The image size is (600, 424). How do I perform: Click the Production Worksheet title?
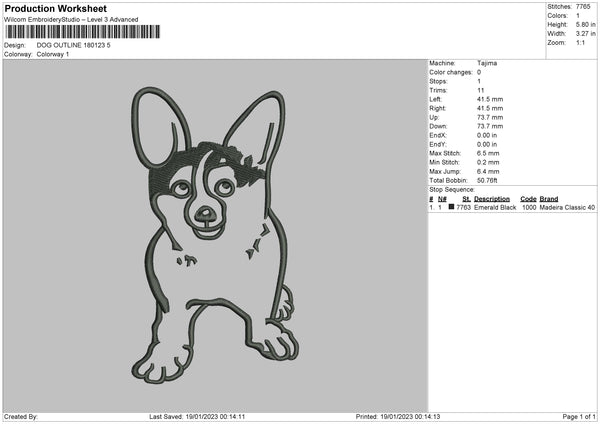(54, 9)
